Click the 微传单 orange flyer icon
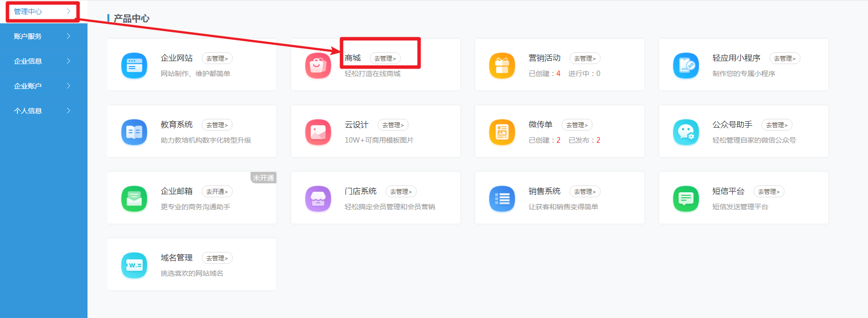 pyautogui.click(x=502, y=132)
